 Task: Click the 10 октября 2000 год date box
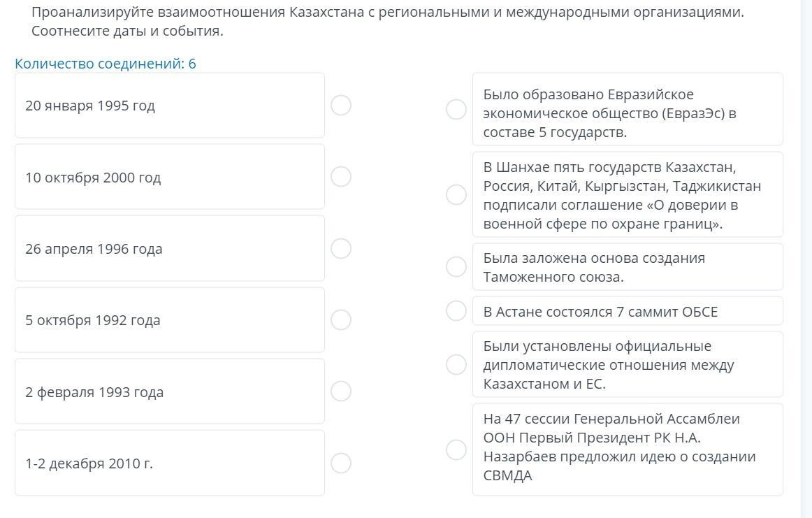click(x=170, y=177)
